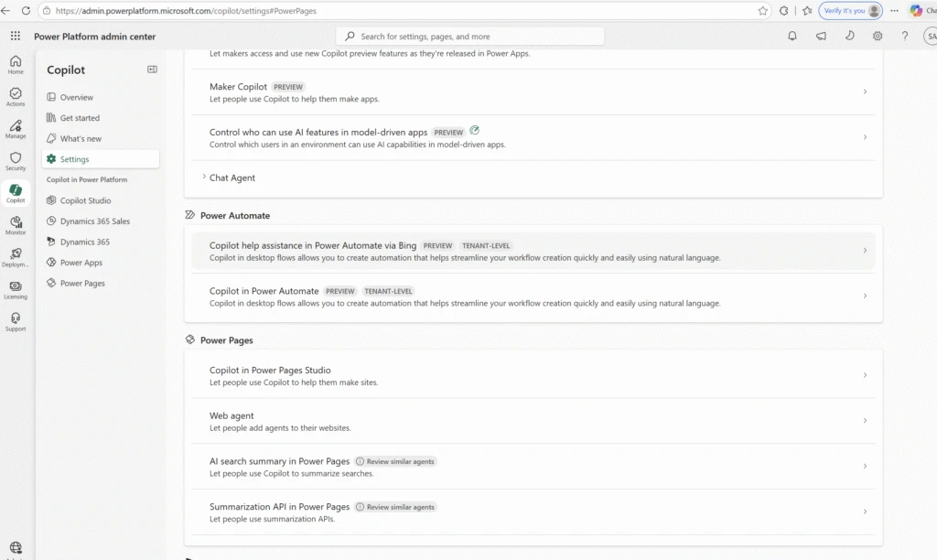Click the browser Verify it's you button
This screenshot has width=937, height=560.
click(x=851, y=11)
